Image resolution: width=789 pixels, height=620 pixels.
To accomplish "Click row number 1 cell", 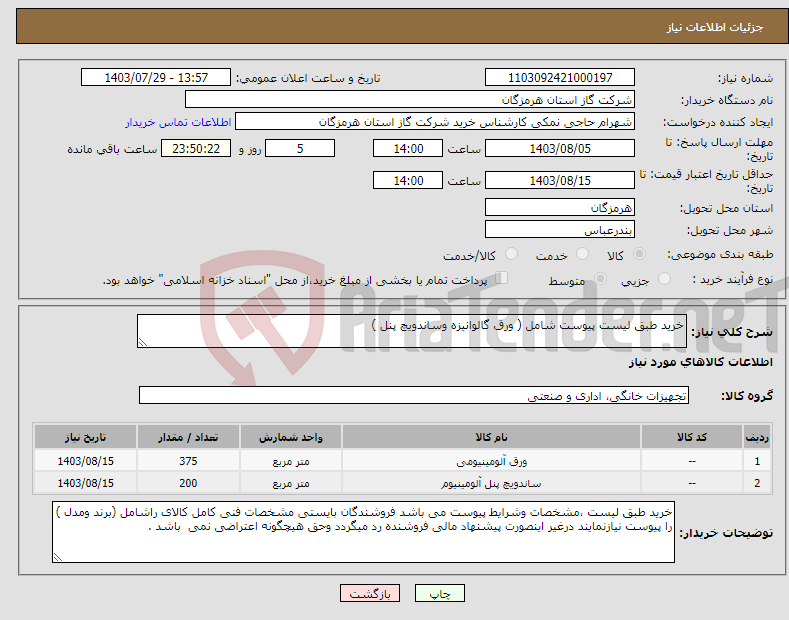I will pyautogui.click(x=757, y=461).
